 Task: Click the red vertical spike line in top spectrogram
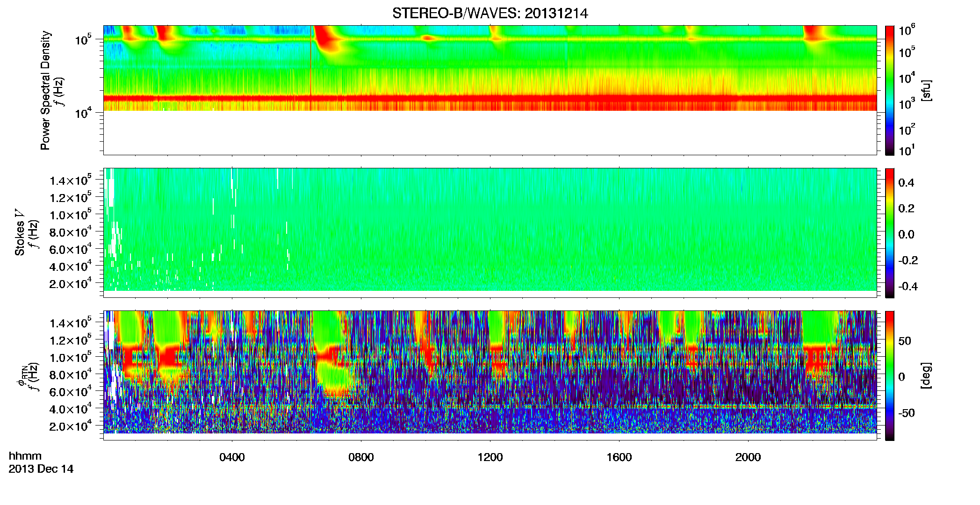[x=310, y=68]
